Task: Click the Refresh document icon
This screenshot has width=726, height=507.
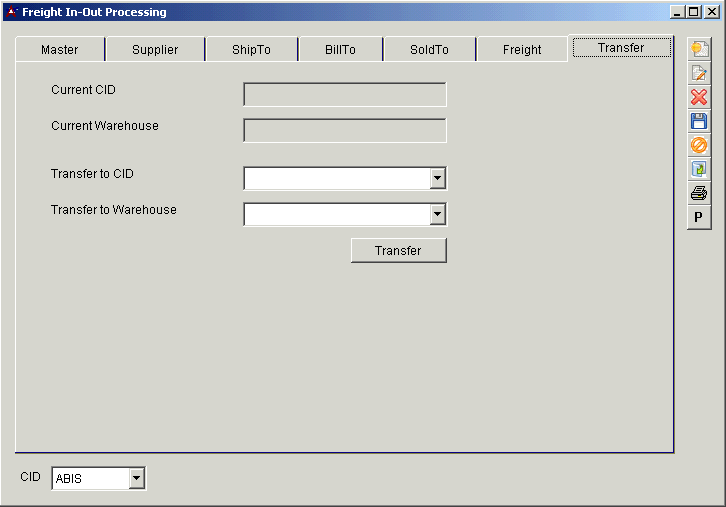Action: (699, 169)
